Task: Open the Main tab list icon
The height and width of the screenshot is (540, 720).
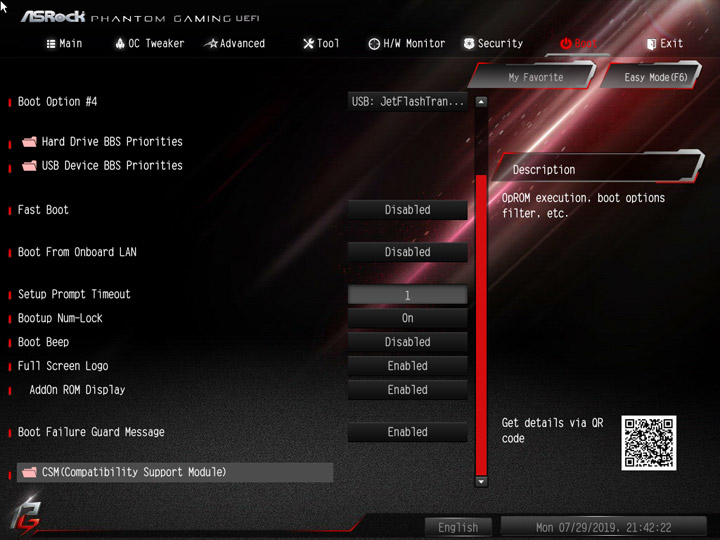Action: [x=51, y=44]
